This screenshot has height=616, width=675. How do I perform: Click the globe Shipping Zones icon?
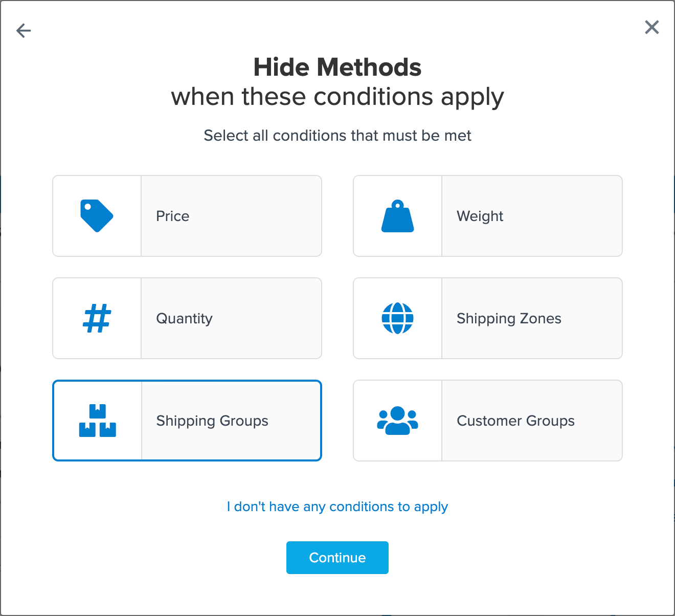click(397, 318)
